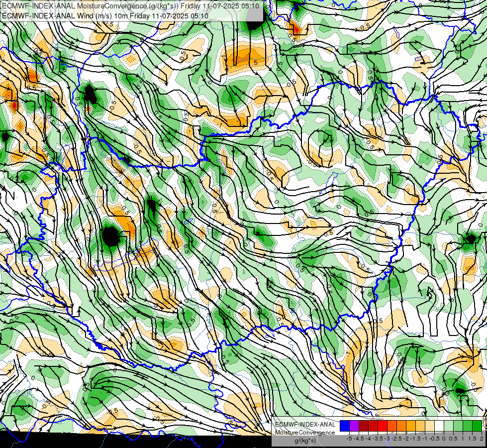The image size is (487, 448).
Task: Click the MoistureConvergence title line at top
Action: pyautogui.click(x=131, y=5)
